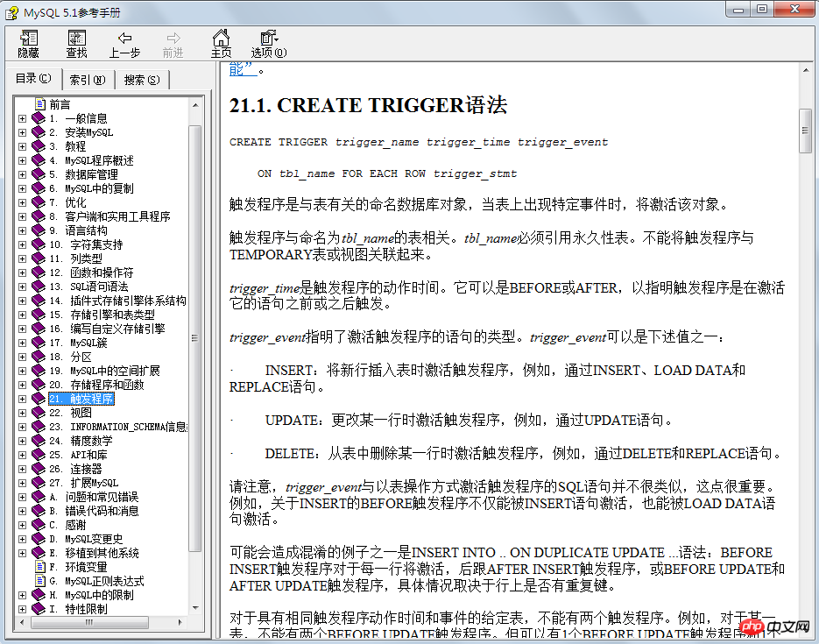Click the 21.1. CREATE TRIGGER语法 heading

368,105
